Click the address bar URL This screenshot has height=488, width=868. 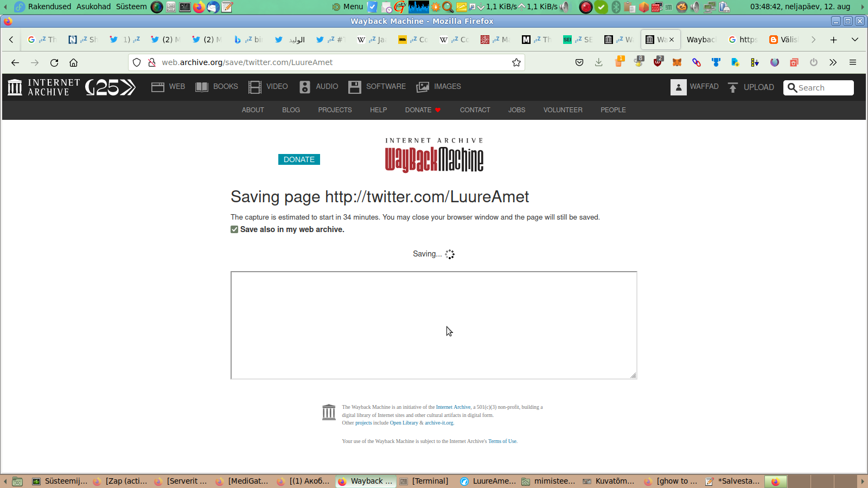(247, 62)
